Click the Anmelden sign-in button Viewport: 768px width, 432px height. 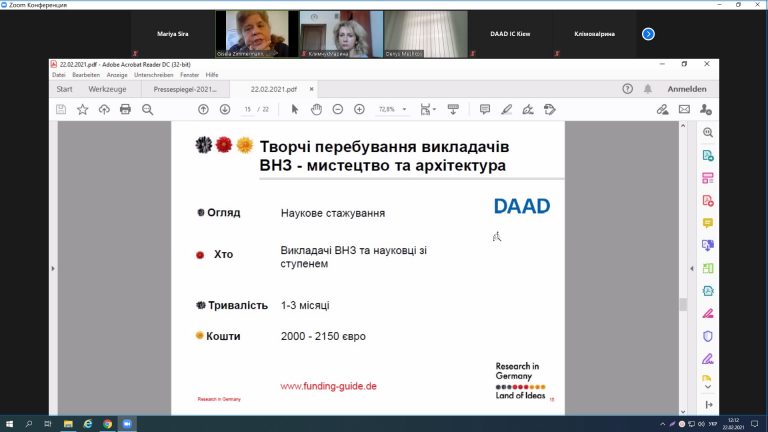(x=686, y=89)
